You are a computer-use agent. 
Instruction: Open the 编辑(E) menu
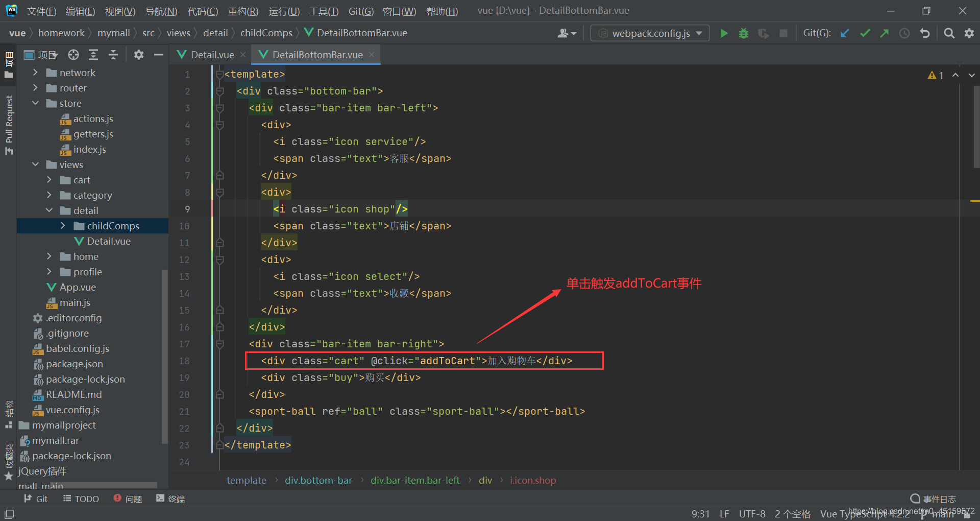[80, 11]
